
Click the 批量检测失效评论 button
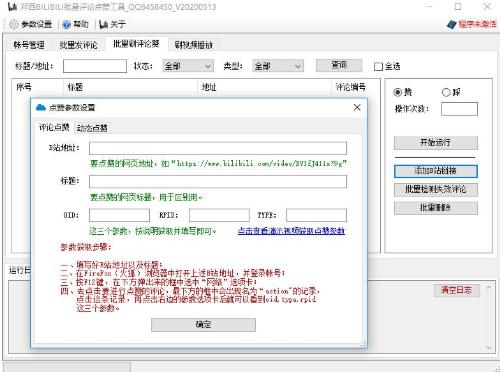[x=436, y=190]
